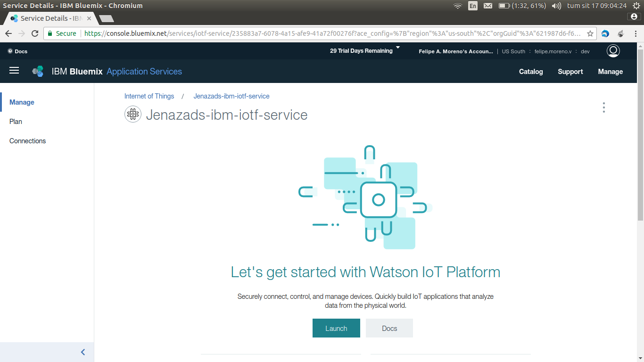The width and height of the screenshot is (644, 362).
Task: Go to Internet of Things breadcrumb
Action: (149, 96)
